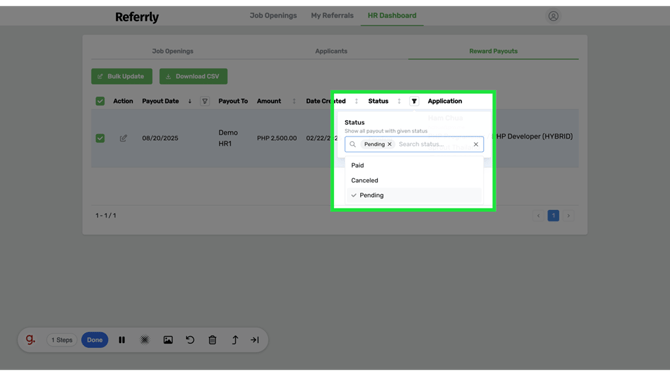
Task: Click the user profile avatar icon
Action: pyautogui.click(x=553, y=16)
